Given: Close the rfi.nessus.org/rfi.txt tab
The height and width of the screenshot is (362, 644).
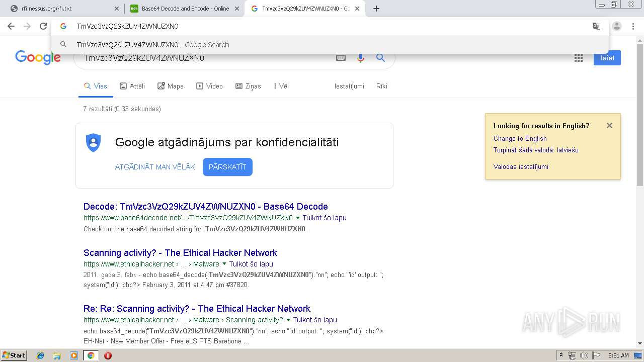Looking at the screenshot, I should 117,9.
